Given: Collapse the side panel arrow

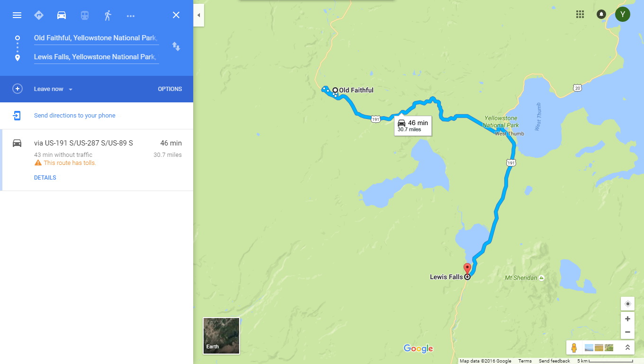Looking at the screenshot, I should pos(199,15).
